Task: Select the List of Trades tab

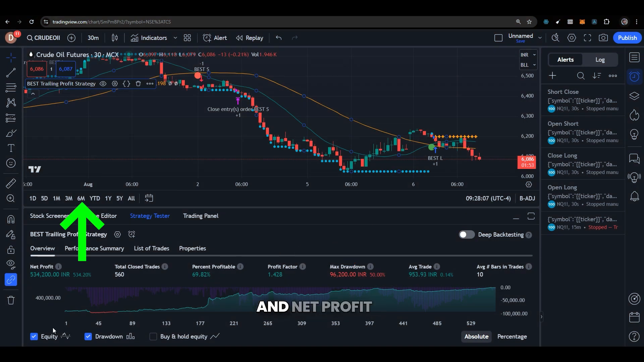Action: point(151,248)
